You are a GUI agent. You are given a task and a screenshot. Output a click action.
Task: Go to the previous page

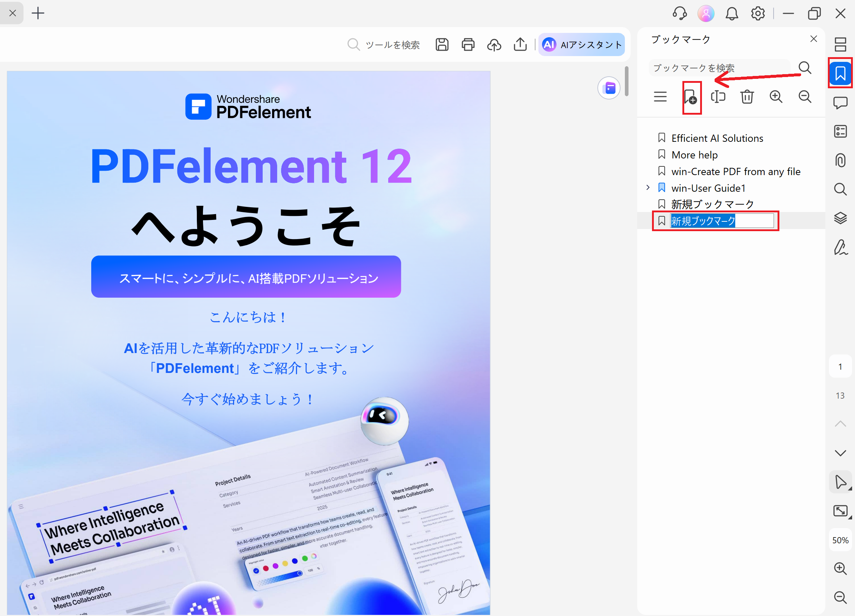tap(840, 424)
